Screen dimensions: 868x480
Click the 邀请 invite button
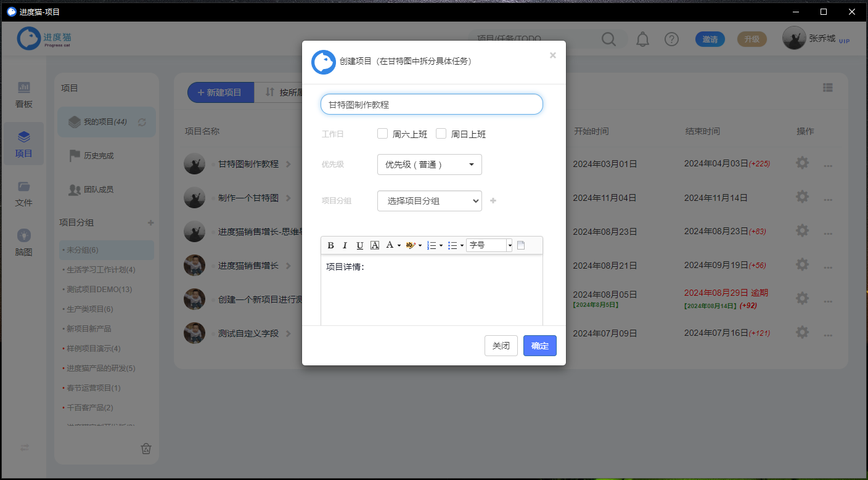[x=710, y=39]
